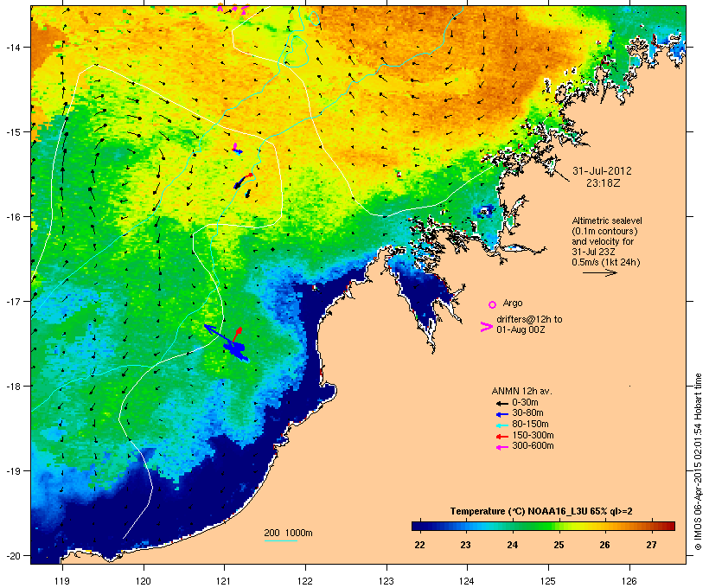Click the '31-Jul-2012' date label
Image resolution: width=709 pixels, height=588 pixels.
(x=602, y=171)
